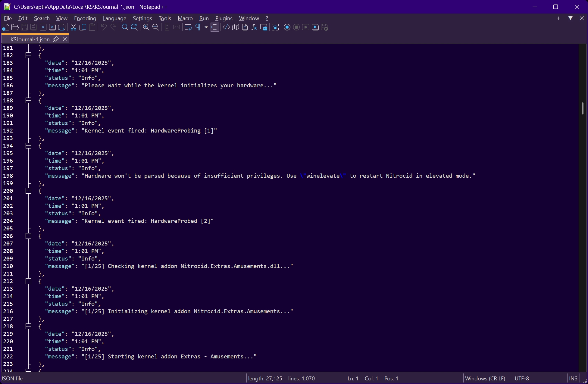Open the Function list fx icon
Viewport: 588px width, 384px height.
click(254, 27)
